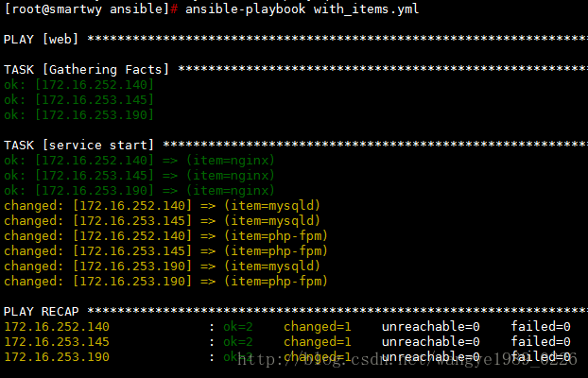Click the root@smartwy ansible shell prompt
The width and height of the screenshot is (588, 378).
pos(90,9)
